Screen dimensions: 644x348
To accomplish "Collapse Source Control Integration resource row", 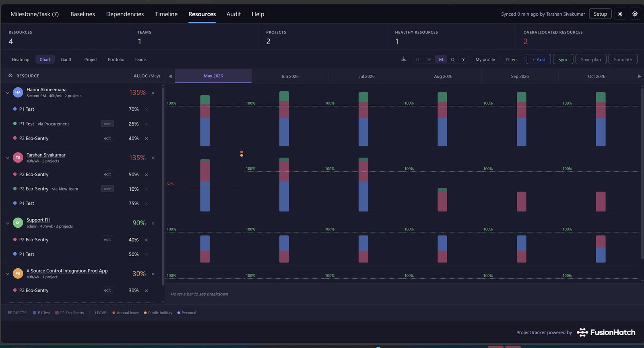I will point(7,274).
